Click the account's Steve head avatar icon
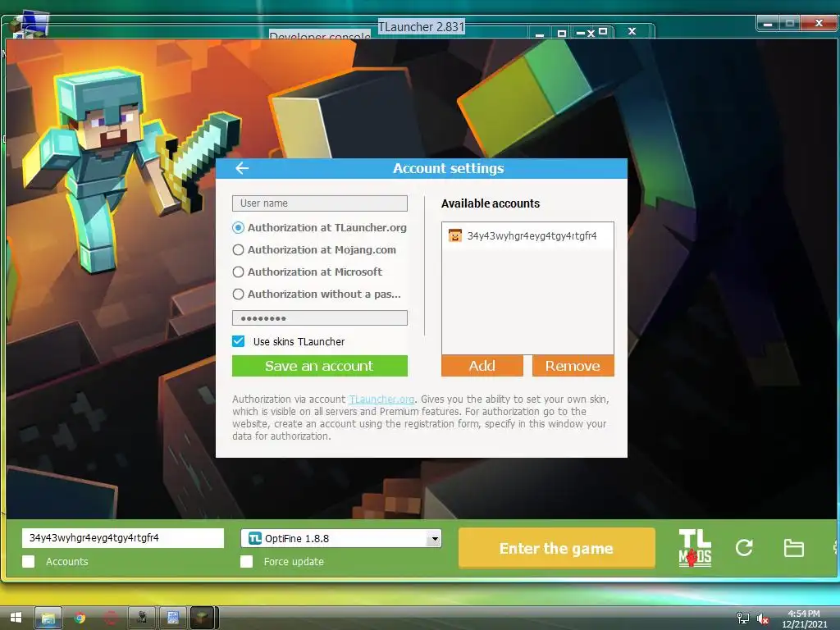The height and width of the screenshot is (630, 840). click(x=454, y=235)
